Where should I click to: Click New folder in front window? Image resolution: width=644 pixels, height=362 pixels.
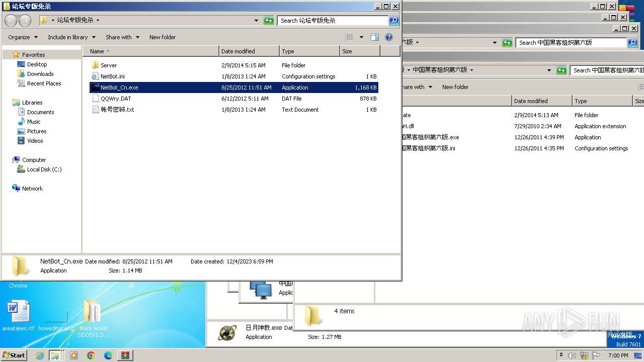pyautogui.click(x=163, y=37)
